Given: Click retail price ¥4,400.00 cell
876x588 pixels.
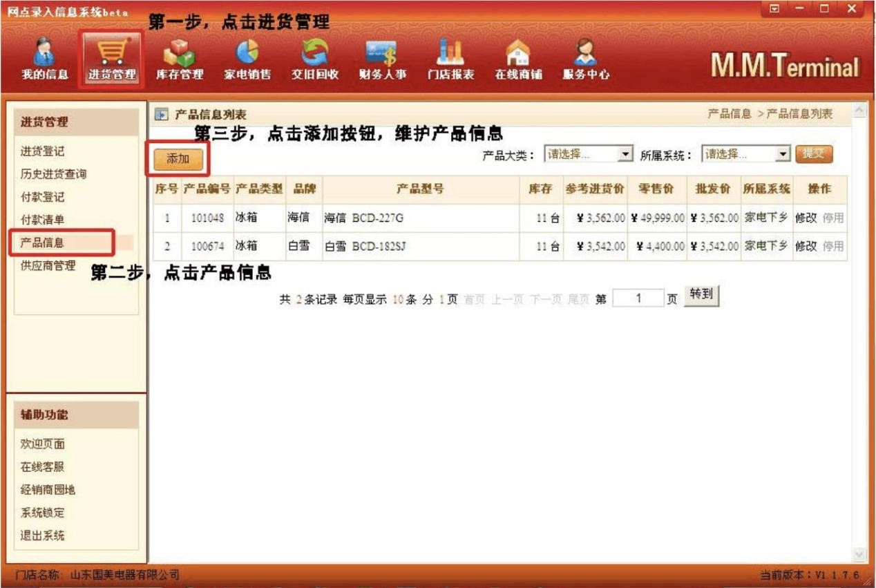Looking at the screenshot, I should click(658, 246).
